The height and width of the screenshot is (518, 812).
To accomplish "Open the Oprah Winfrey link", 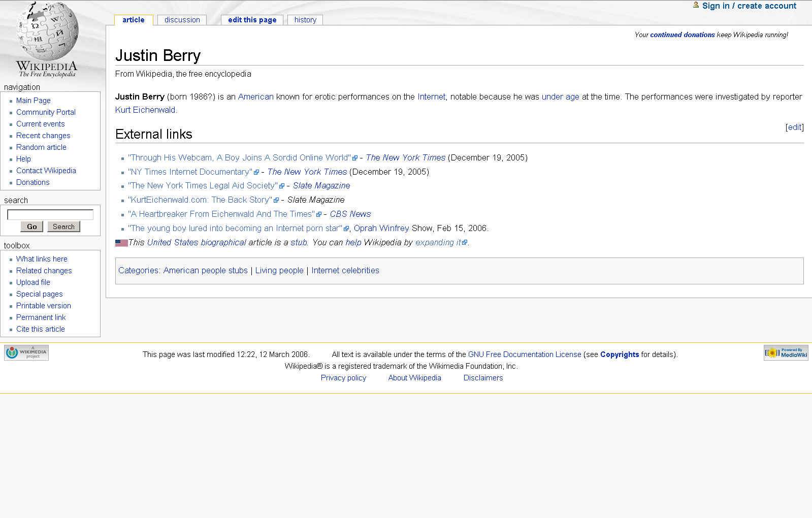I will [381, 228].
